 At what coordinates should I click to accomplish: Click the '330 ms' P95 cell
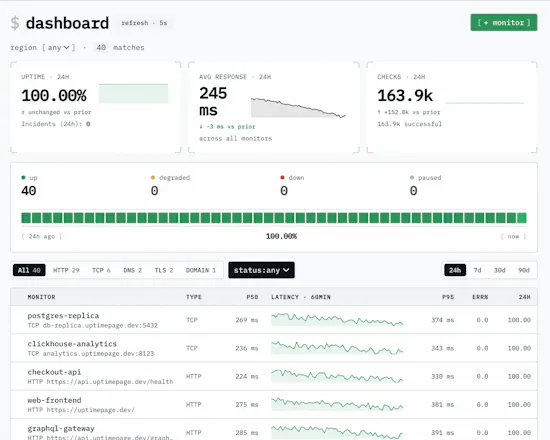[x=442, y=376]
